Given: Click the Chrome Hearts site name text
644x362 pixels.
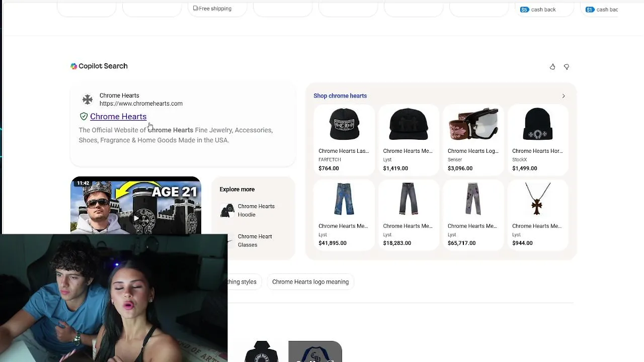Looking at the screenshot, I should click(x=119, y=96).
